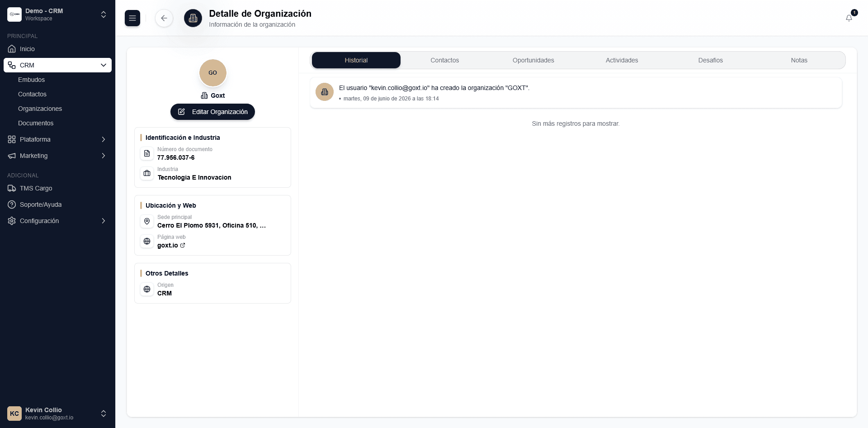Click the organization building icon in the header
Viewport: 868px width, 428px height.
point(193,18)
